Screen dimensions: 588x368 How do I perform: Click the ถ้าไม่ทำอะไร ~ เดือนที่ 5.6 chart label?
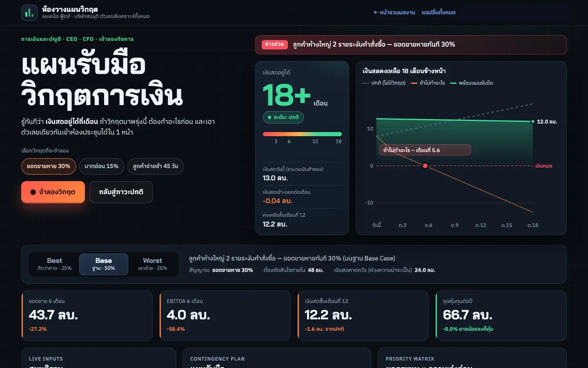pos(425,150)
